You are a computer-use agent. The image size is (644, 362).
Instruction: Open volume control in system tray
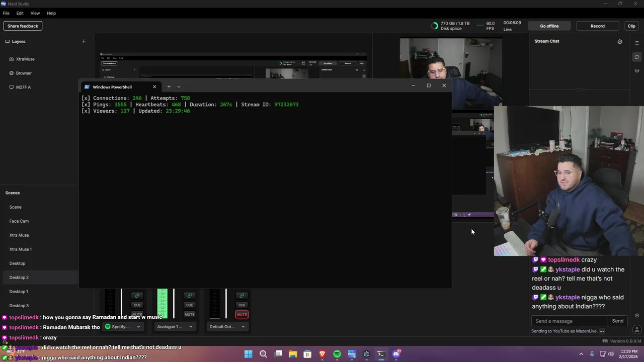611,354
